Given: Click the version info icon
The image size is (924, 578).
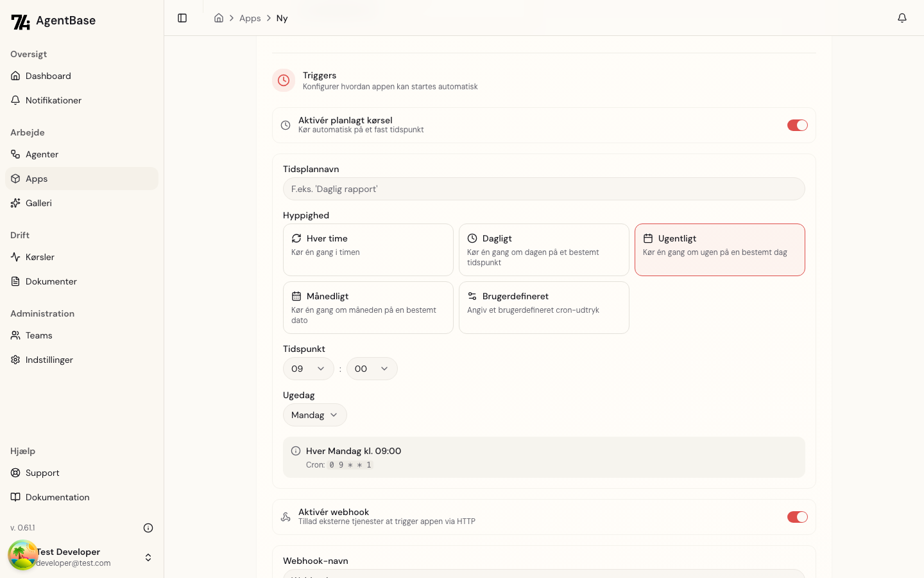Looking at the screenshot, I should pyautogui.click(x=148, y=528).
